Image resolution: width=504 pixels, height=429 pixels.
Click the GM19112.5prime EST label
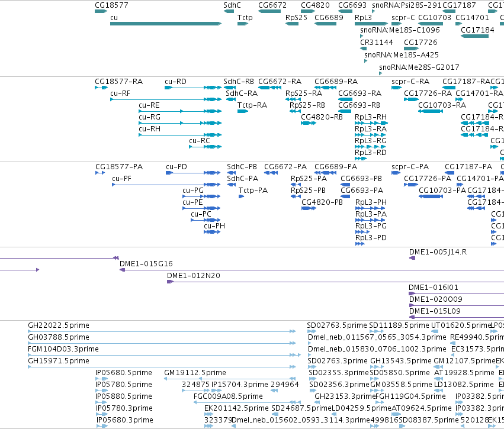point(195,373)
